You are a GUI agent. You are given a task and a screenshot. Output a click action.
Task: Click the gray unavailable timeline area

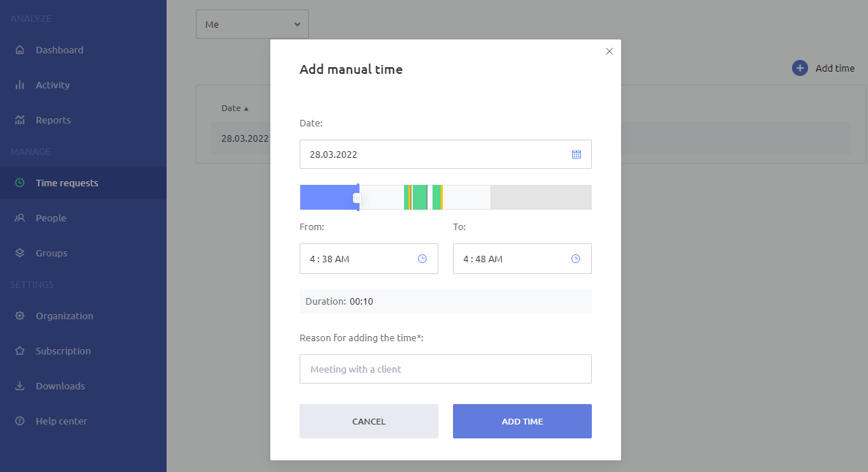(x=541, y=197)
